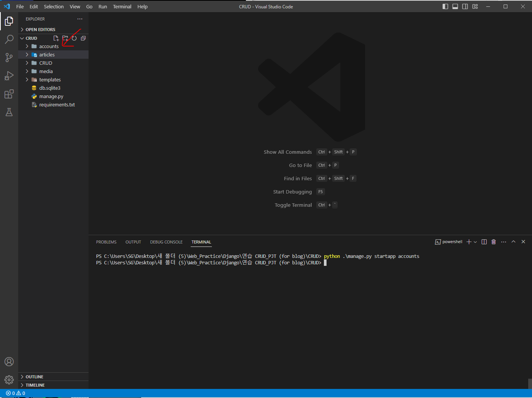Maximize panel size chevron
Image resolution: width=532 pixels, height=398 pixels.
pos(513,242)
